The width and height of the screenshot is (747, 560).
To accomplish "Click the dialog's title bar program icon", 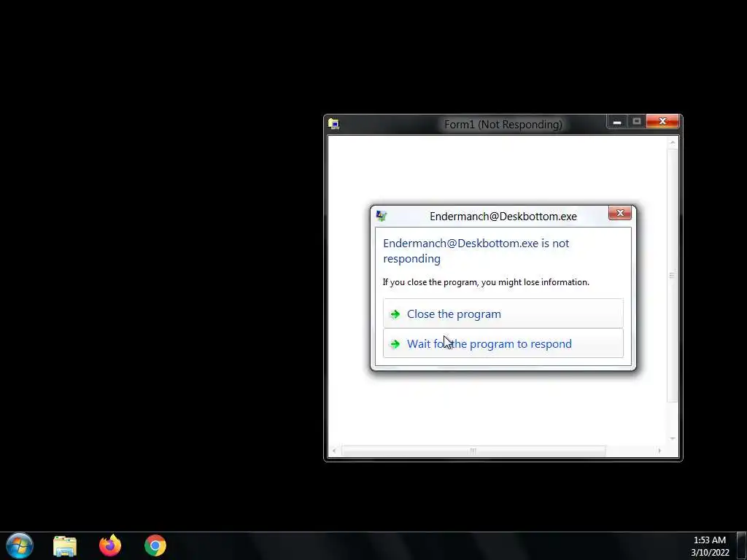I will [381, 216].
